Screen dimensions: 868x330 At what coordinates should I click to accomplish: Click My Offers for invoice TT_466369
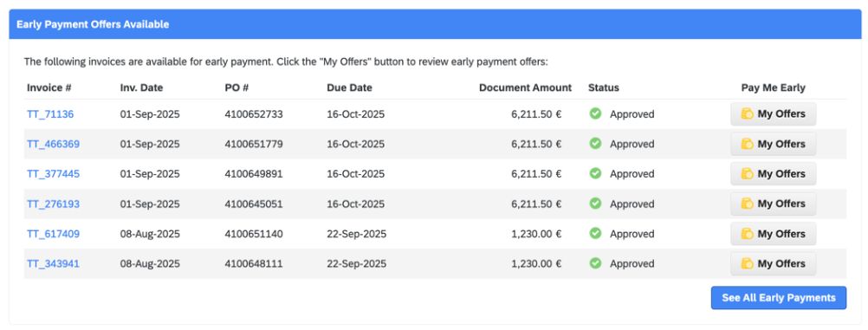point(774,144)
